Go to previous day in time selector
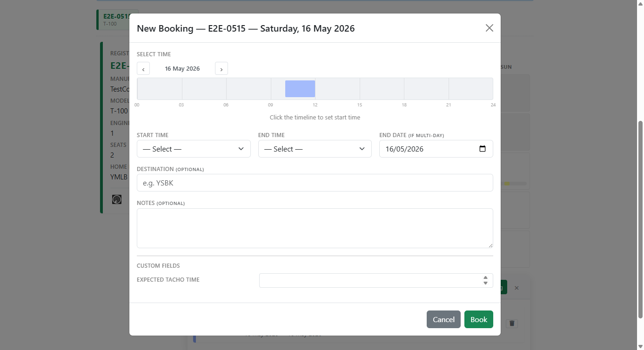The width and height of the screenshot is (644, 350). [143, 69]
